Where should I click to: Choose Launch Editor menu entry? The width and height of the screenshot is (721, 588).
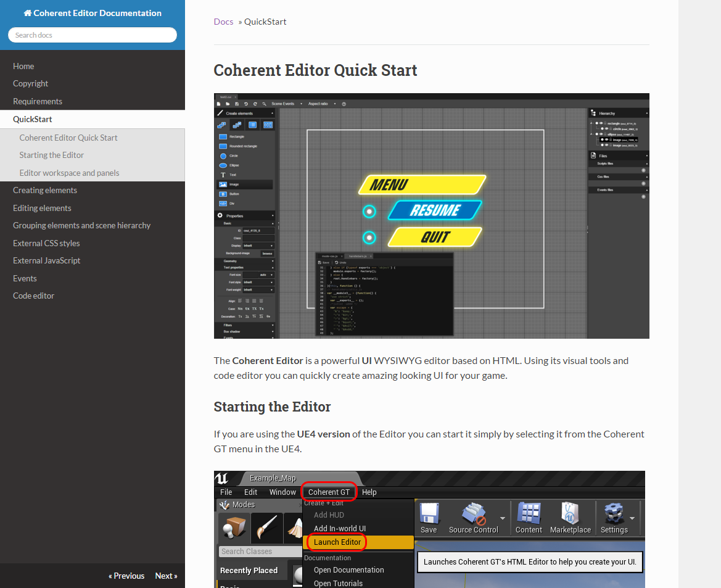click(337, 542)
